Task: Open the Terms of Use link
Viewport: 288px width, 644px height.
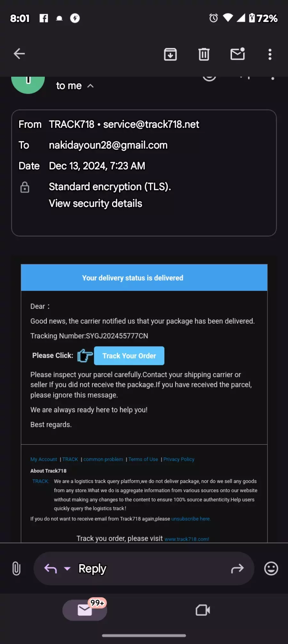Action: tap(143, 459)
